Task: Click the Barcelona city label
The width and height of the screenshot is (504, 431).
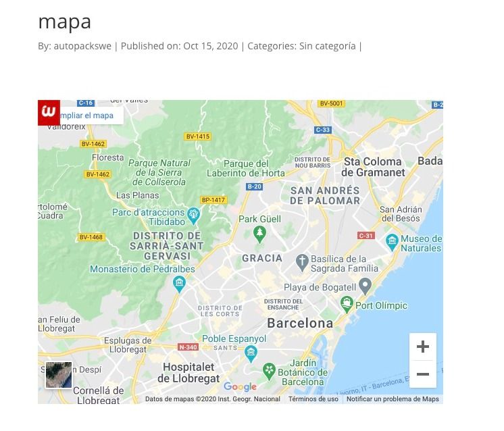Action: point(300,323)
